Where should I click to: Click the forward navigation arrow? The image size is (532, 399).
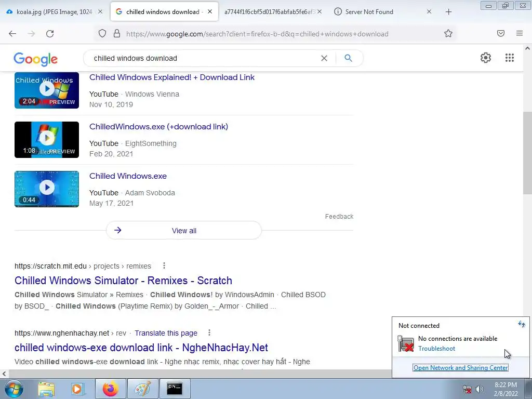coord(31,34)
